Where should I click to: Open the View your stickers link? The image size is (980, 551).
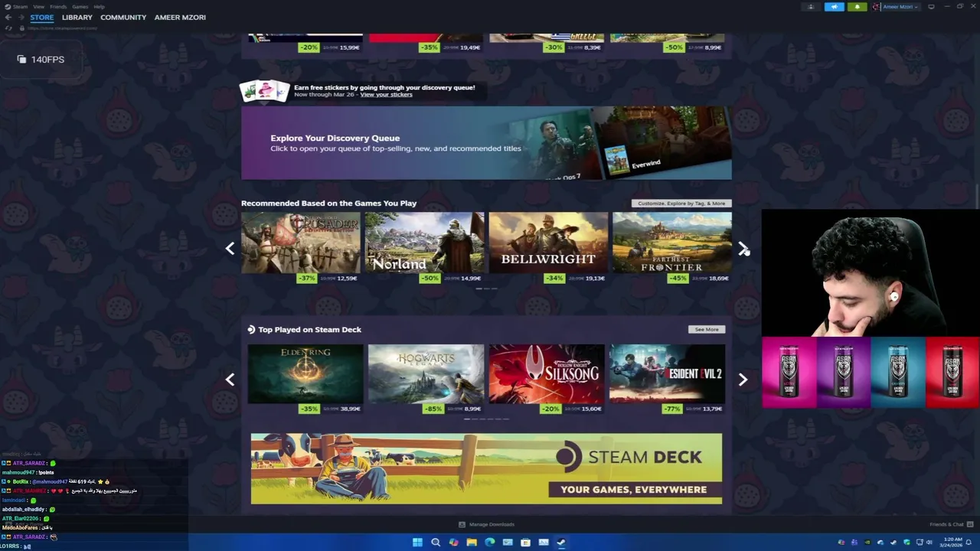(386, 94)
